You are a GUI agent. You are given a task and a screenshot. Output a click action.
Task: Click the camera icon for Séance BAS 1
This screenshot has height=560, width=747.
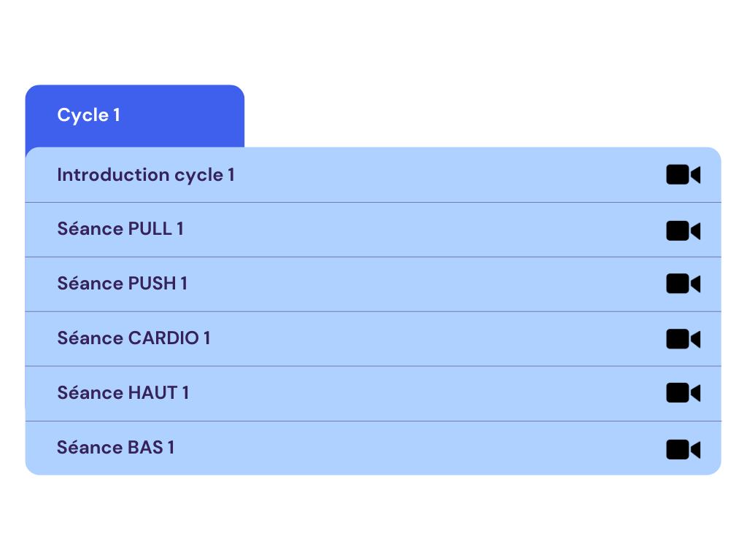point(683,449)
